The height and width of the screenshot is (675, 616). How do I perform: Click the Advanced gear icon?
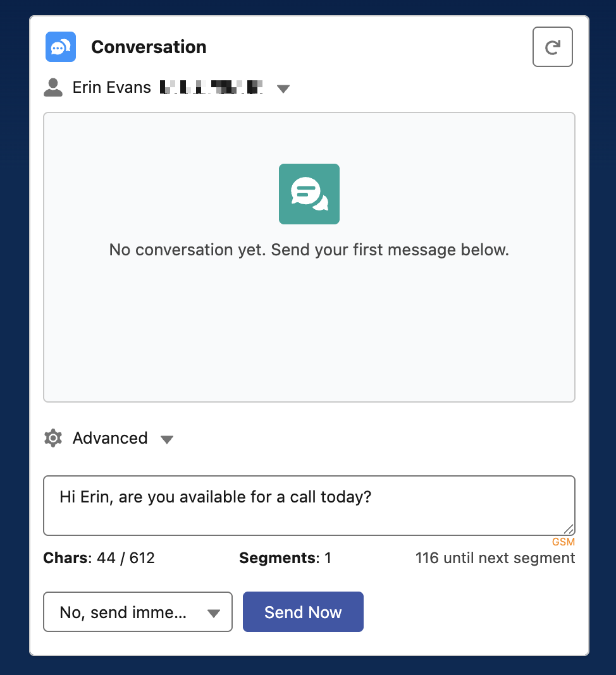[53, 438]
